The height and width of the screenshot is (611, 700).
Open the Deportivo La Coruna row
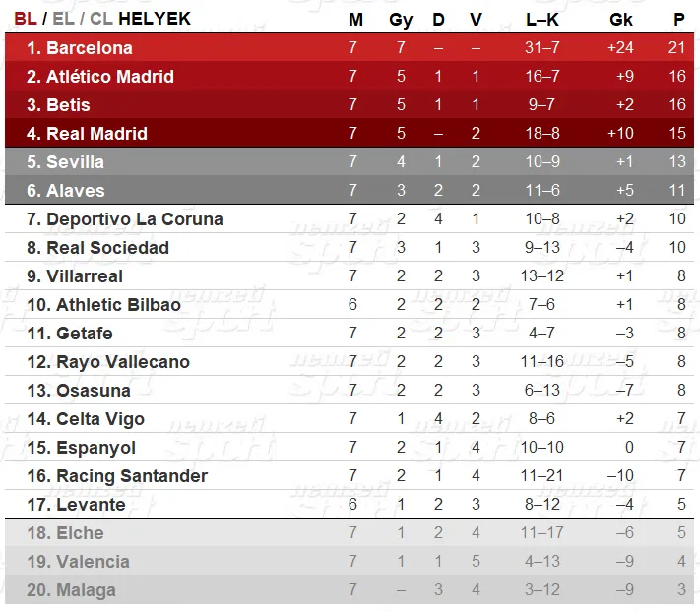pyautogui.click(x=350, y=218)
